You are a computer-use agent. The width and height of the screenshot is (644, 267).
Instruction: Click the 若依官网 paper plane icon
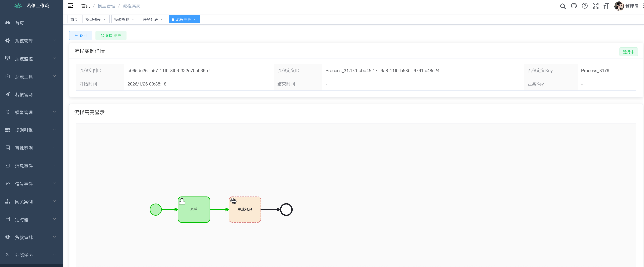point(8,94)
